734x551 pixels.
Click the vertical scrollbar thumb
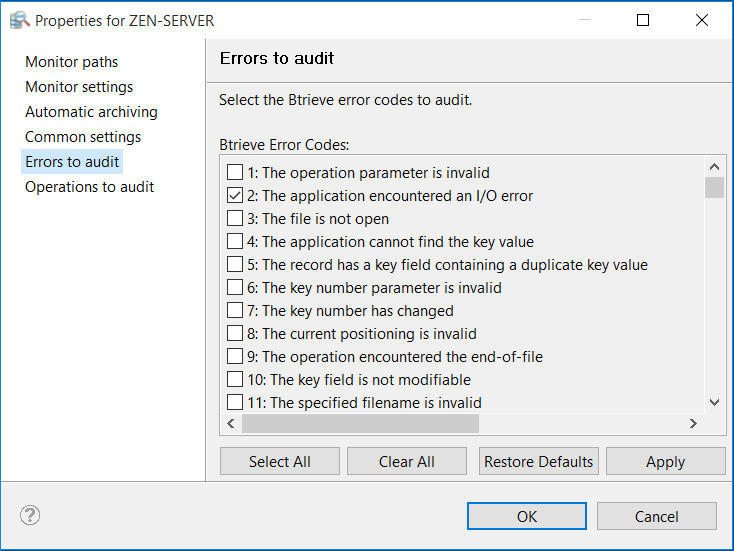point(714,188)
